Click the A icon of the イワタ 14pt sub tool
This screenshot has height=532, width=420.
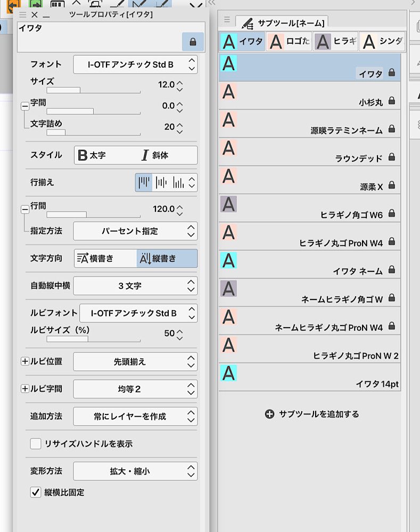coord(228,373)
